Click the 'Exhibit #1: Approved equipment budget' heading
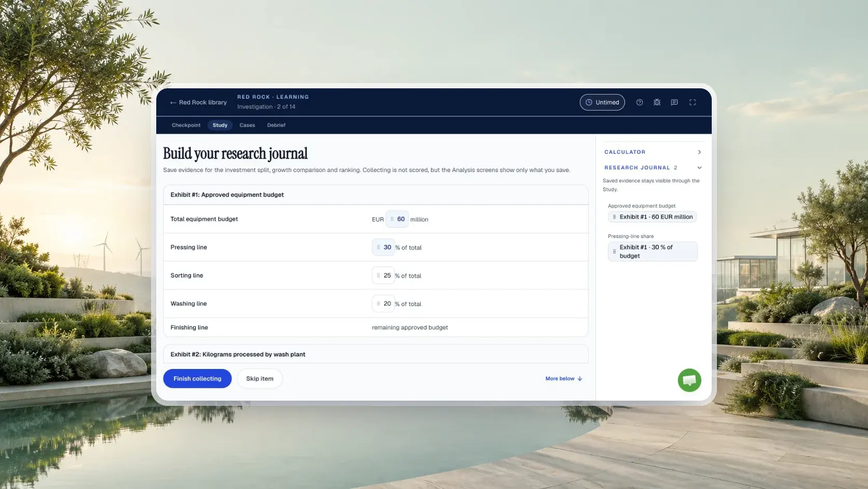Image resolution: width=868 pixels, height=489 pixels. click(x=227, y=195)
